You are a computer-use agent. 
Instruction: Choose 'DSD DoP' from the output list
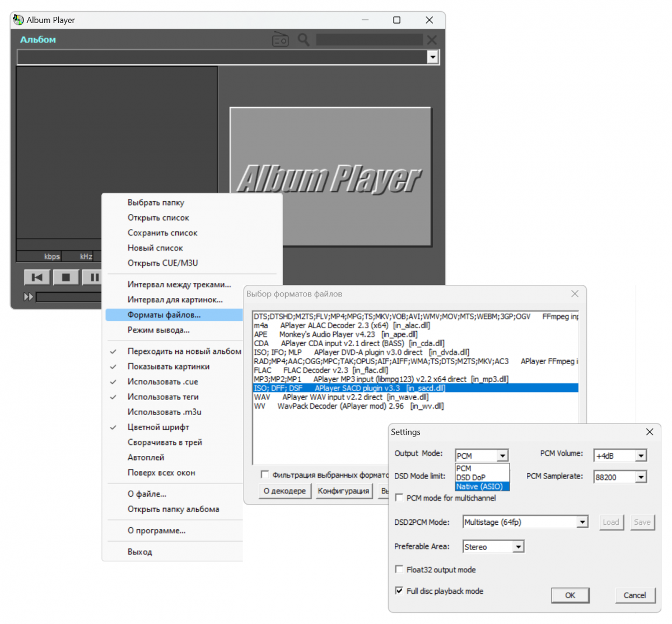tap(482, 477)
